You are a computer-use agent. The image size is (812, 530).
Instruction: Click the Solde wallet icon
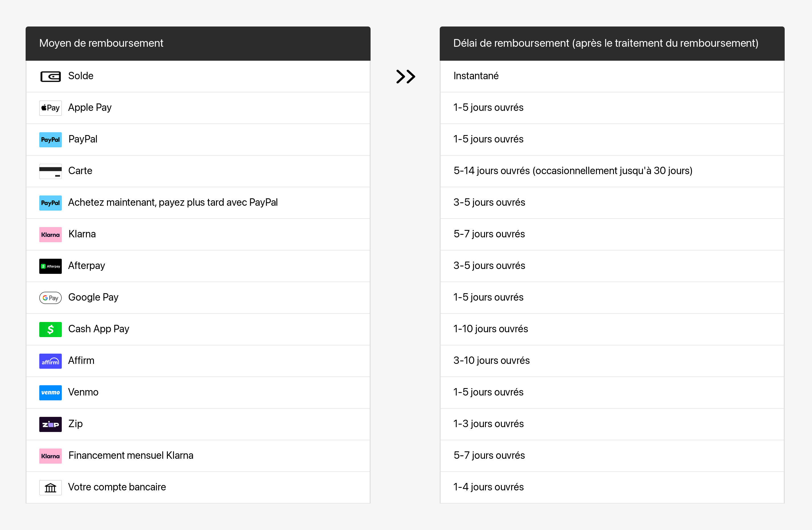(50, 76)
